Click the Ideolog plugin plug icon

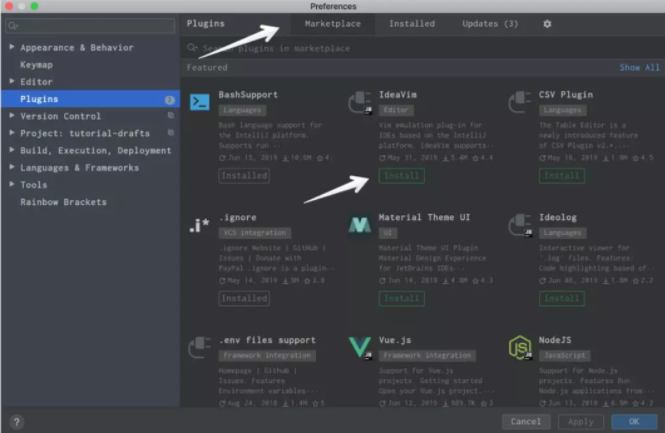tap(520, 225)
